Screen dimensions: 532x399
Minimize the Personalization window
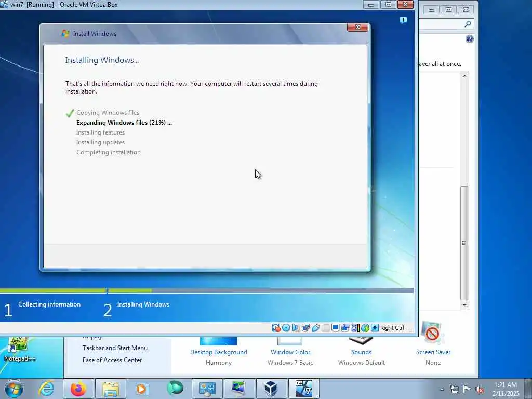point(431,10)
